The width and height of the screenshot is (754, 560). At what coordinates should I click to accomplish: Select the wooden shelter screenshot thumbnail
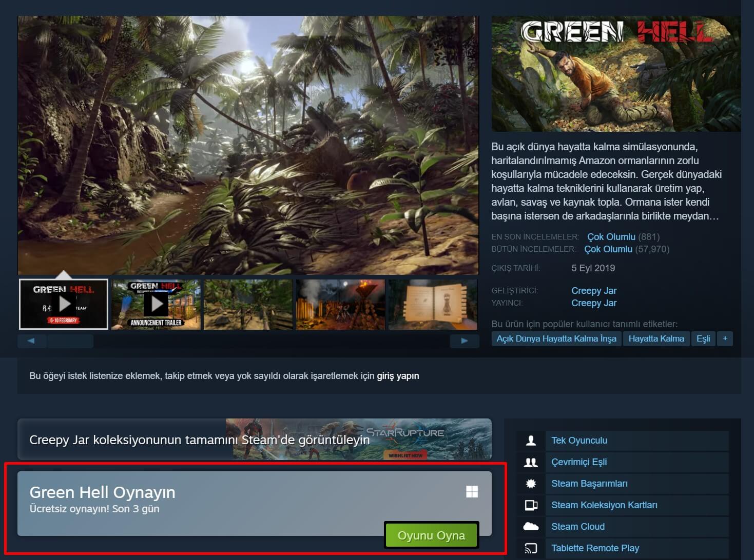click(x=248, y=304)
